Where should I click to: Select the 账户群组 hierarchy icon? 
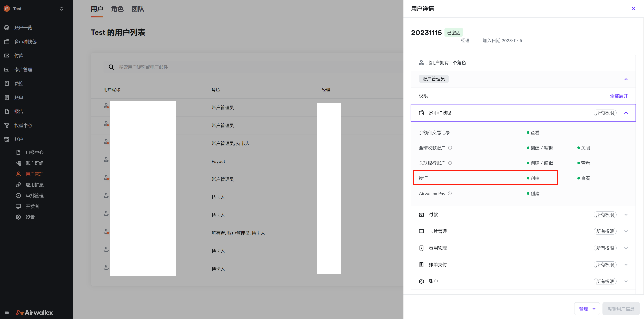pyautogui.click(x=18, y=163)
